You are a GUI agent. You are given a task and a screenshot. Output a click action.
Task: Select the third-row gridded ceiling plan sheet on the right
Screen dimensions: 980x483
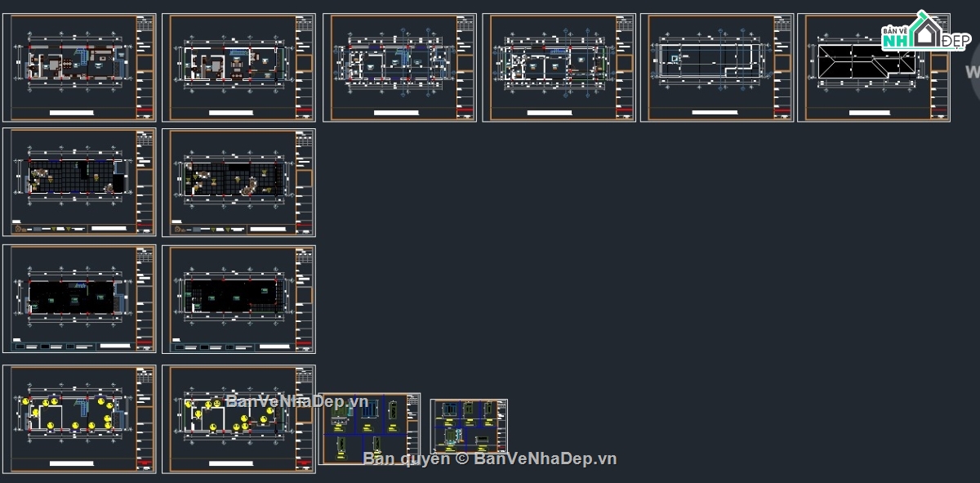[x=238, y=299]
